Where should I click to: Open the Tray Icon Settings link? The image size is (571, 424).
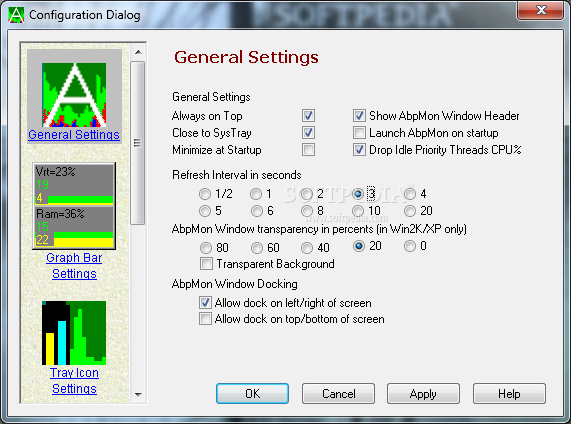pos(74,381)
